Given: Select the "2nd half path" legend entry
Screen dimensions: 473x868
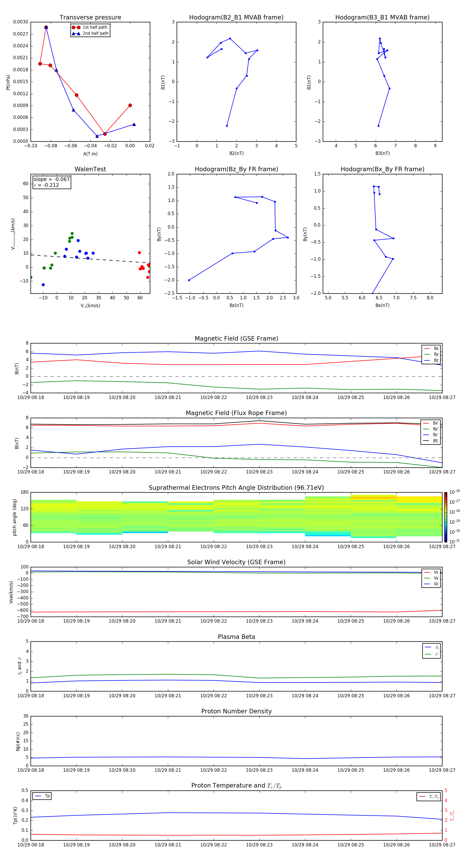Looking at the screenshot, I should [x=90, y=33].
